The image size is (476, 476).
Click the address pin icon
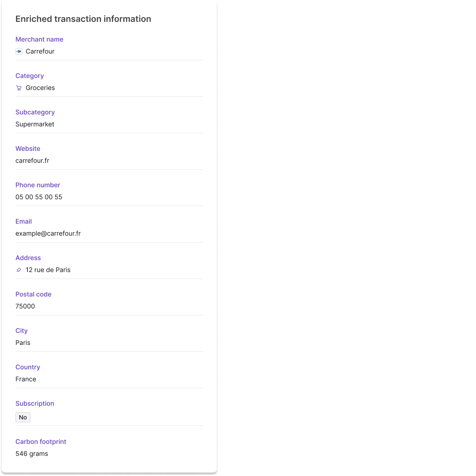click(x=19, y=270)
